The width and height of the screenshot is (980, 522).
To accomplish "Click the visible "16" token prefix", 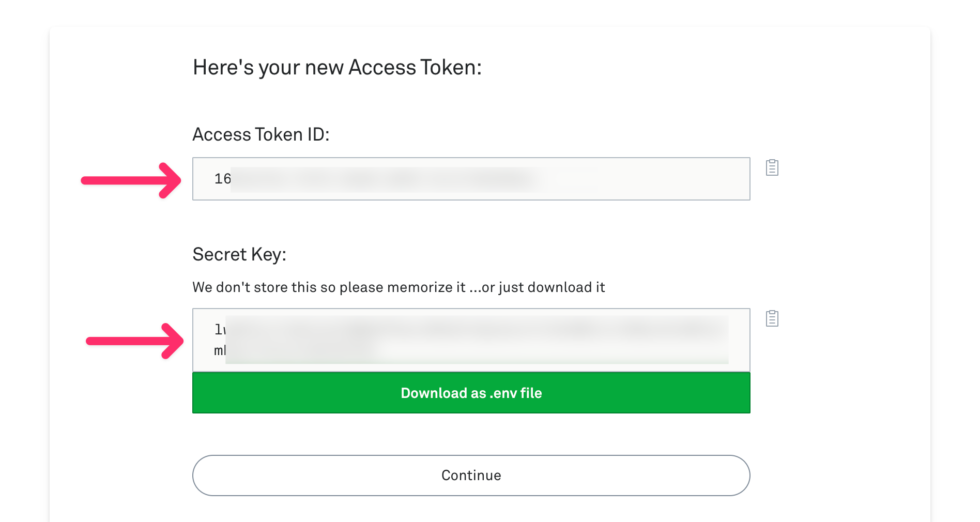I will tap(222, 179).
